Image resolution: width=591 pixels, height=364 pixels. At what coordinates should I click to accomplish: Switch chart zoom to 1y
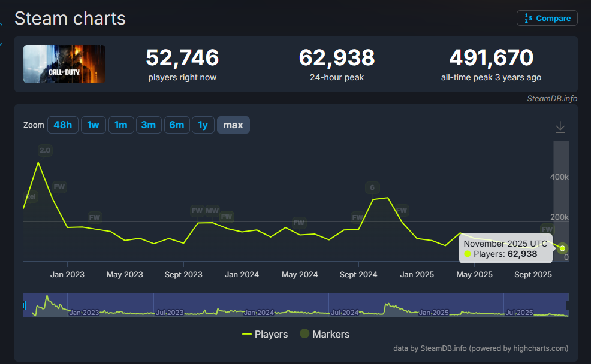[203, 125]
